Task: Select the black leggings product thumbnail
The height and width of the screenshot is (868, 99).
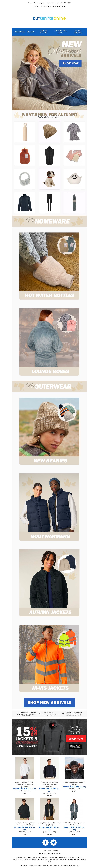Action: [x=49, y=202]
